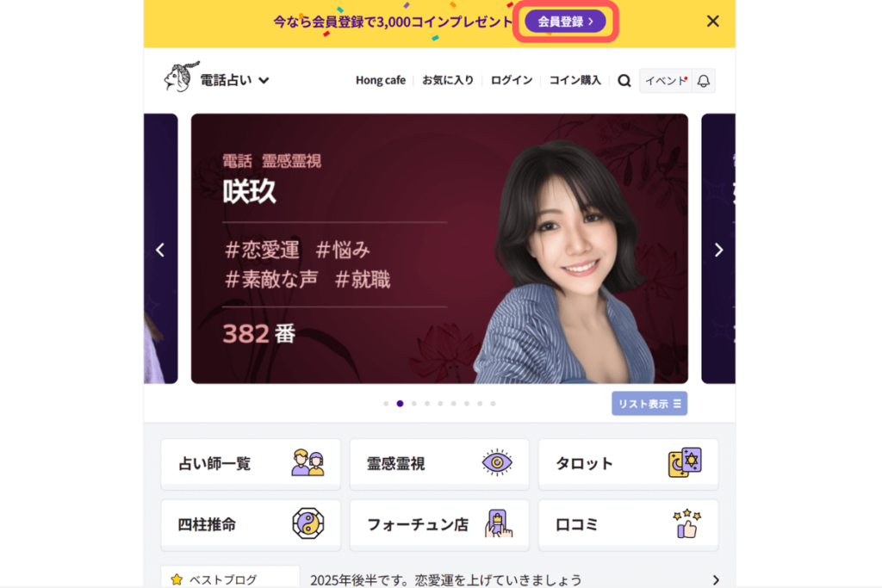
Task: Toggle リスト表示 list view
Action: 649,404
